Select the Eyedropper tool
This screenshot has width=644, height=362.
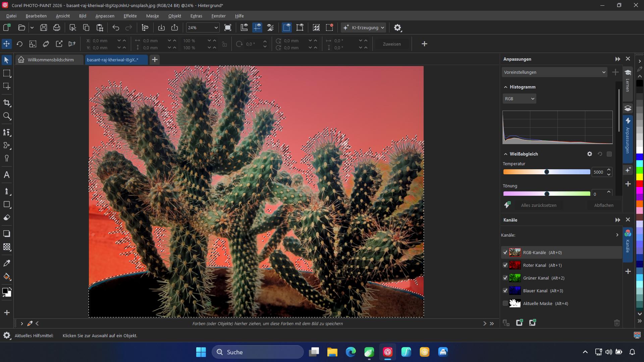pyautogui.click(x=7, y=263)
